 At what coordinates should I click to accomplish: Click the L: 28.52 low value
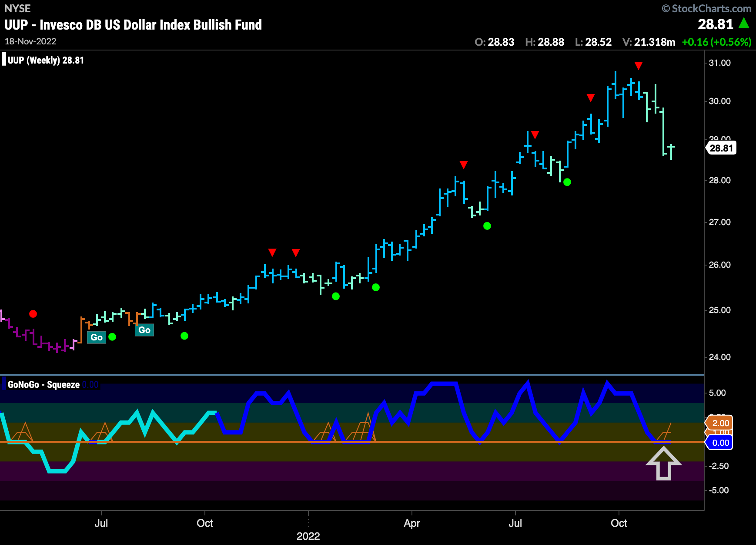[593, 42]
